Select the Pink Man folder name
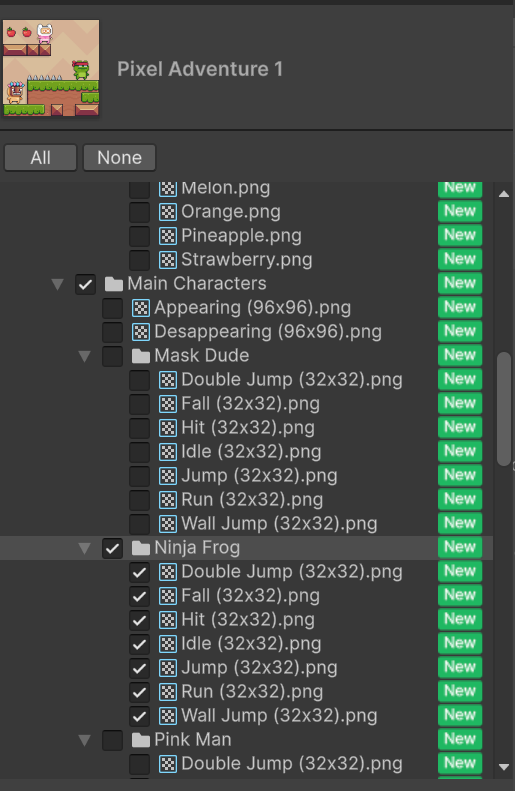 (193, 740)
